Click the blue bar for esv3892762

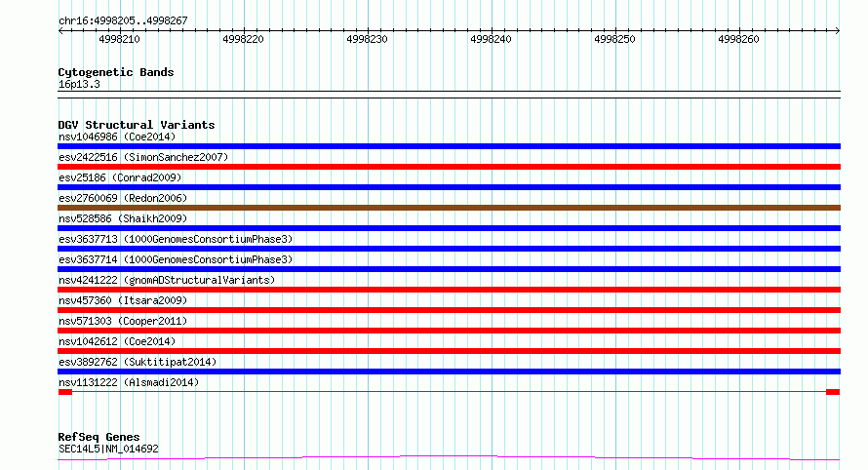(449, 372)
